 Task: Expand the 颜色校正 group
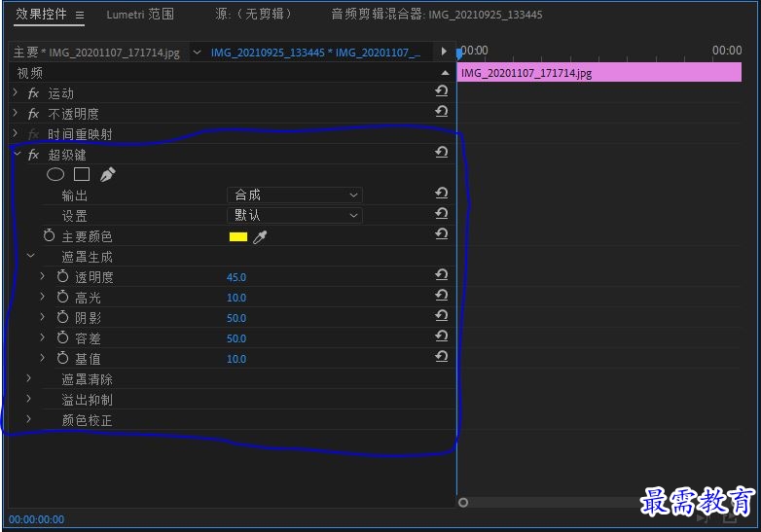pos(28,419)
